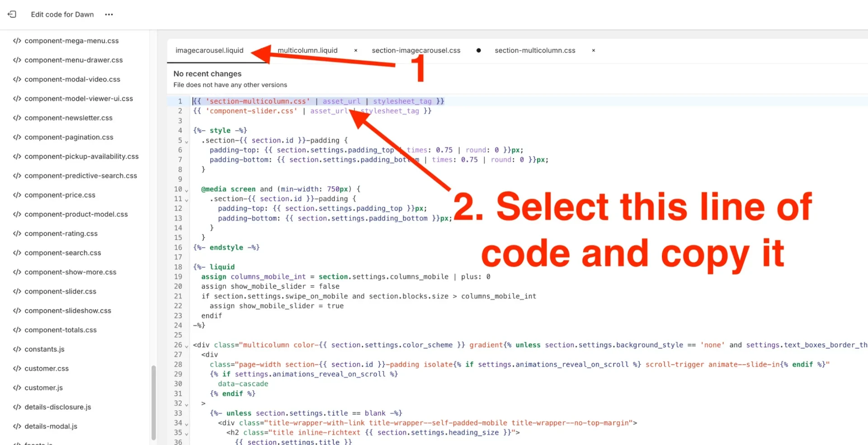Click the code icon next to component-slideshow.css

[17, 310]
